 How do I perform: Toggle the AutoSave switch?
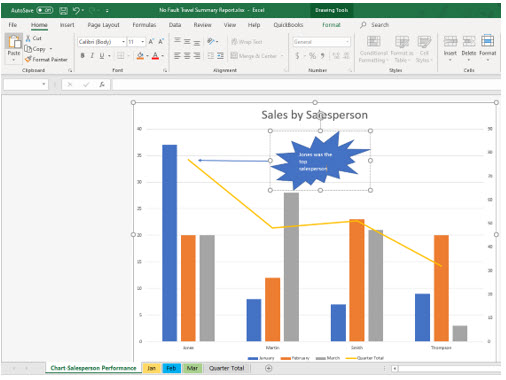pyautogui.click(x=45, y=10)
